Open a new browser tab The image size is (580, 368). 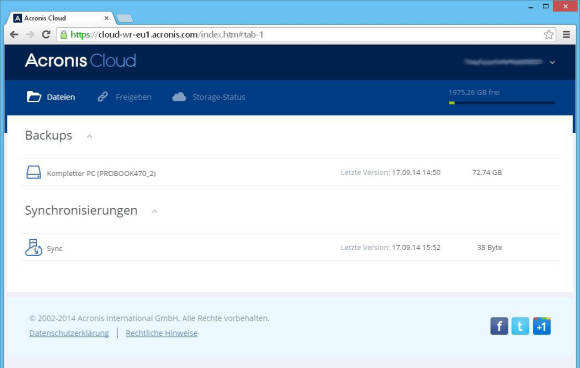point(125,18)
